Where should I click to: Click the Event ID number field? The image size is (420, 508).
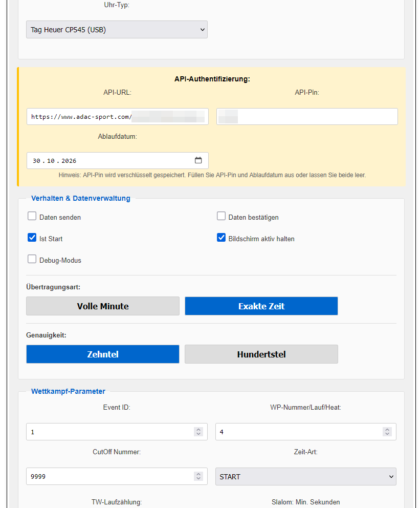tap(117, 432)
